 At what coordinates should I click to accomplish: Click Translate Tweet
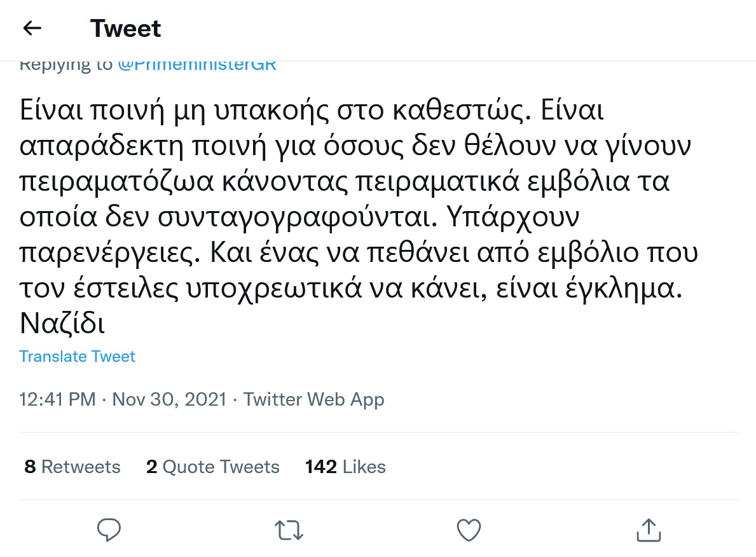(x=77, y=356)
